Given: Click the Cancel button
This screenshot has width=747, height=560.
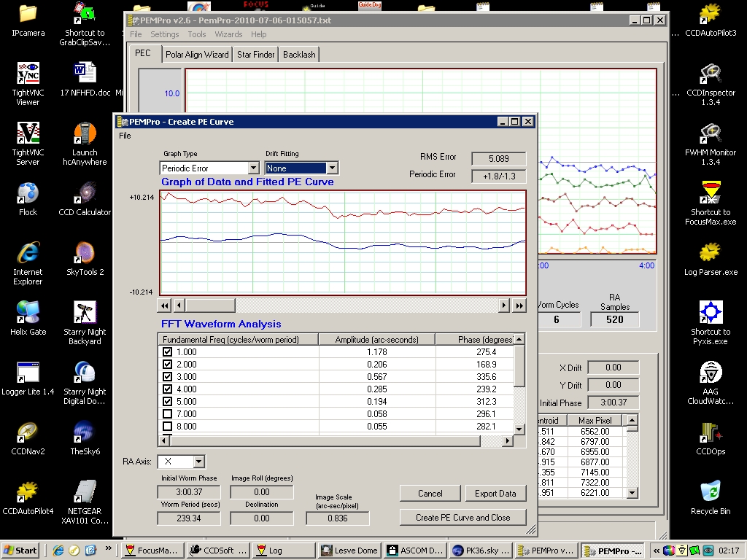Looking at the screenshot, I should click(430, 494).
